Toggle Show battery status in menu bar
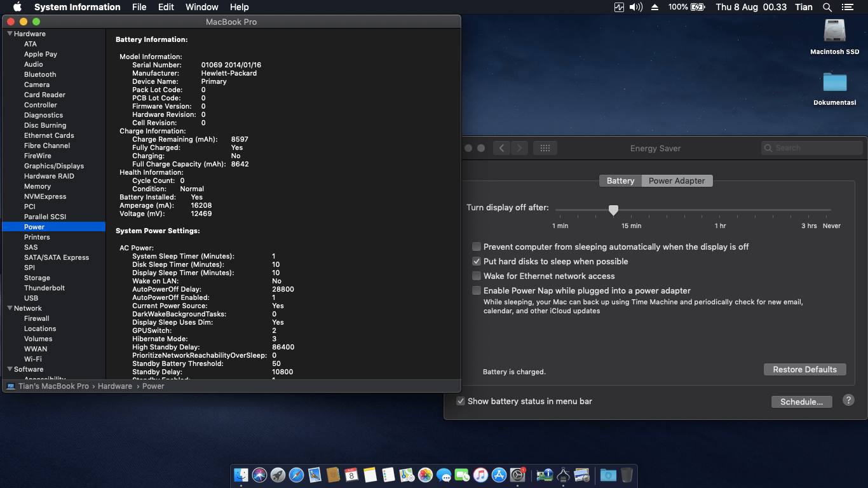This screenshot has height=488, width=868. (x=461, y=401)
